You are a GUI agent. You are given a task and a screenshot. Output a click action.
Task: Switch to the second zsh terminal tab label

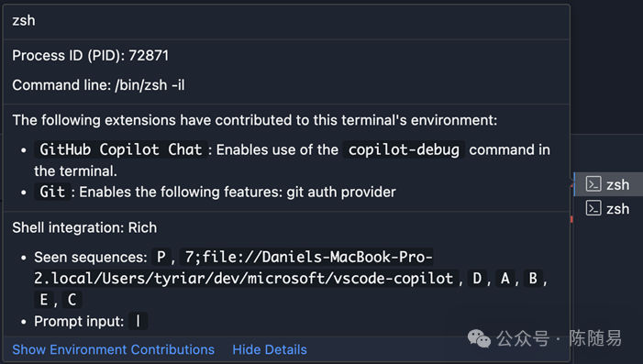pos(617,209)
